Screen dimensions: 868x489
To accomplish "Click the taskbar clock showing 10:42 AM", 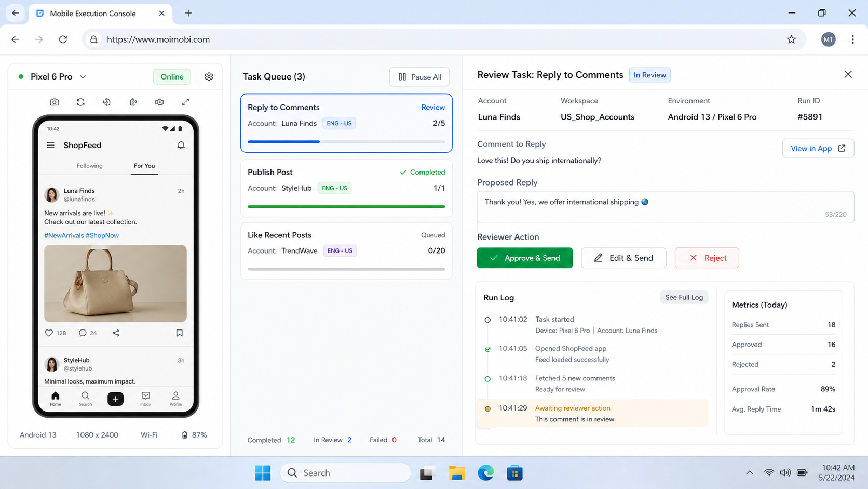I will pyautogui.click(x=836, y=473).
